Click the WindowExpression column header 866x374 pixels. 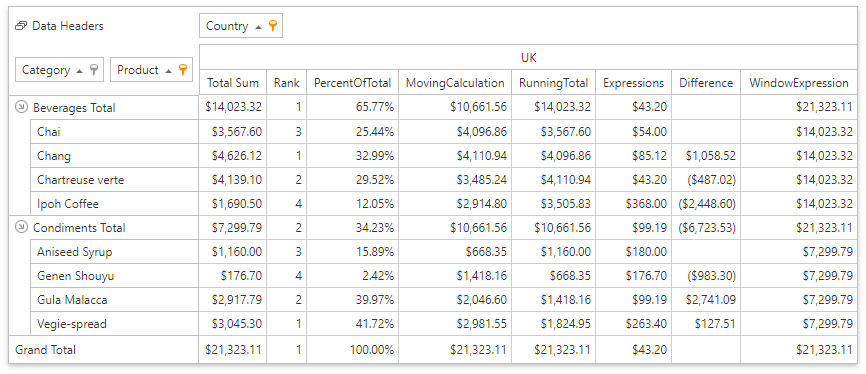pos(799,83)
